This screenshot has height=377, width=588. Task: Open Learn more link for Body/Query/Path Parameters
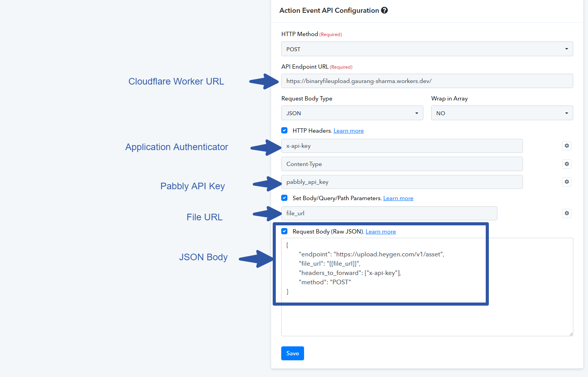point(398,198)
